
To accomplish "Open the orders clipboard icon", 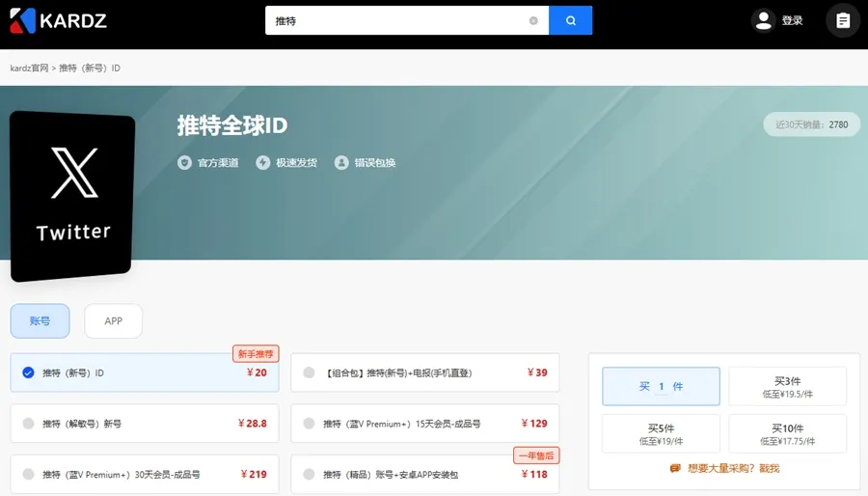I will [843, 20].
